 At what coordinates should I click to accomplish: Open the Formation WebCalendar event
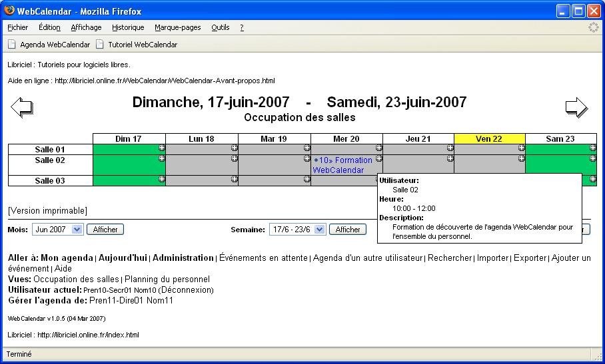(x=343, y=165)
